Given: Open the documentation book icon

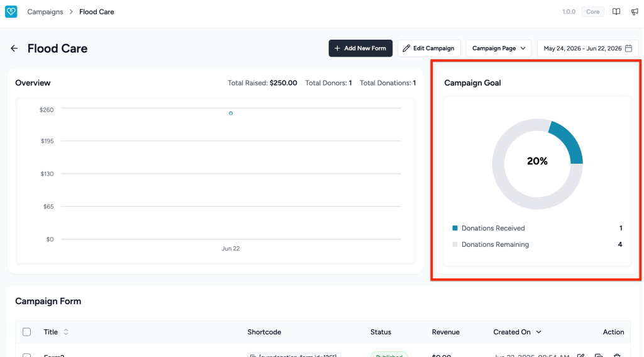Looking at the screenshot, I should point(616,11).
